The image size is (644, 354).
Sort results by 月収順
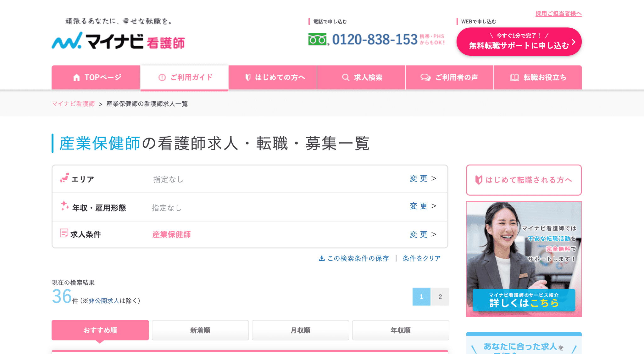coord(300,330)
